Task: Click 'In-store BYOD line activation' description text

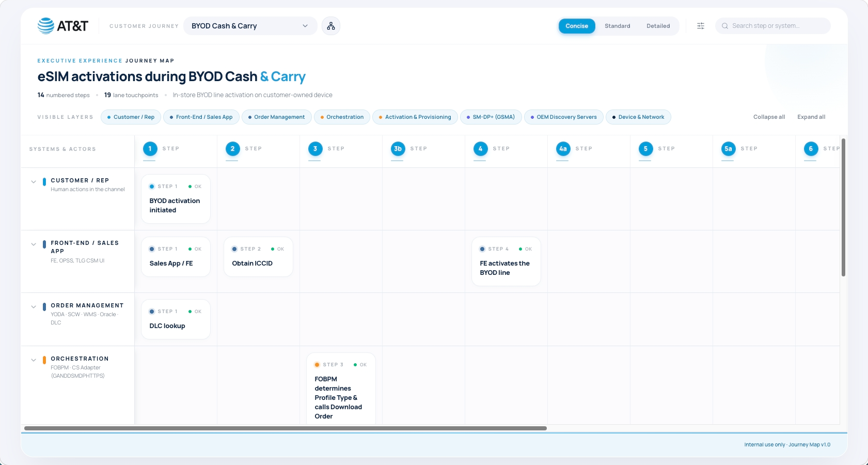Action: (x=252, y=95)
